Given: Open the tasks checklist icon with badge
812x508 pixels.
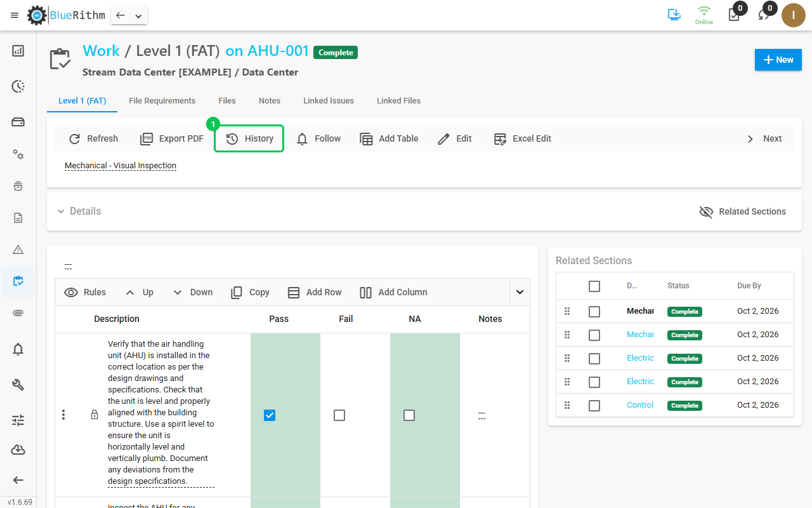Looking at the screenshot, I should coord(734,15).
